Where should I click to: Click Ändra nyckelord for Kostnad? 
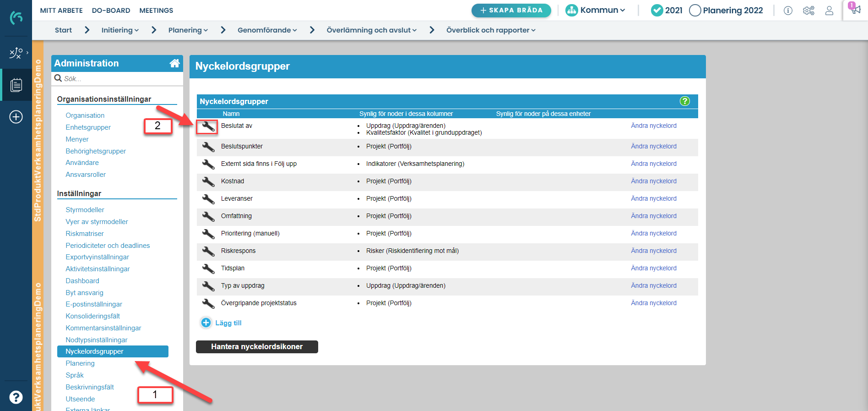coord(653,181)
